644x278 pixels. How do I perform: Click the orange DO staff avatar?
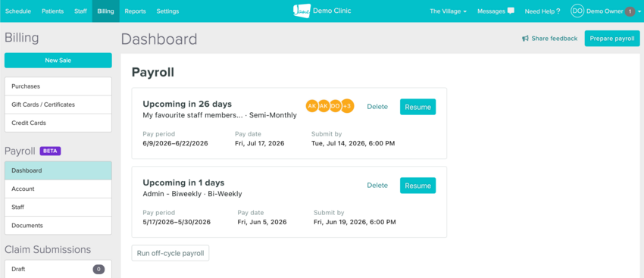pos(335,106)
